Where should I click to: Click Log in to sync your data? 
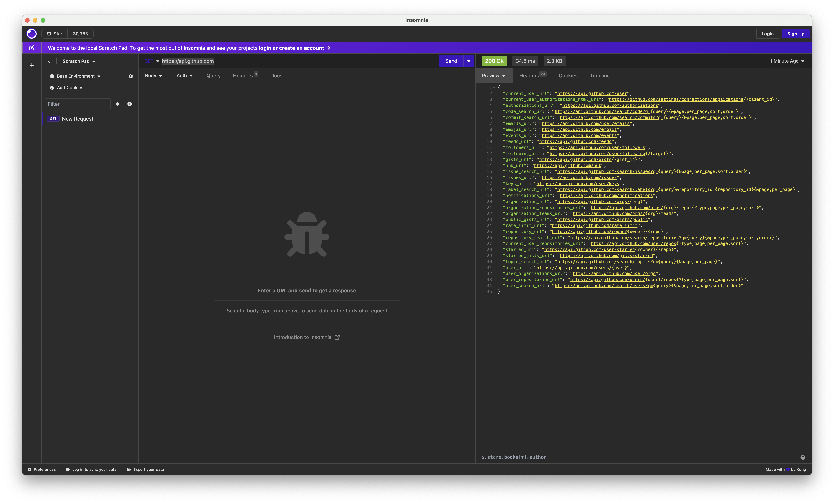[91, 469]
